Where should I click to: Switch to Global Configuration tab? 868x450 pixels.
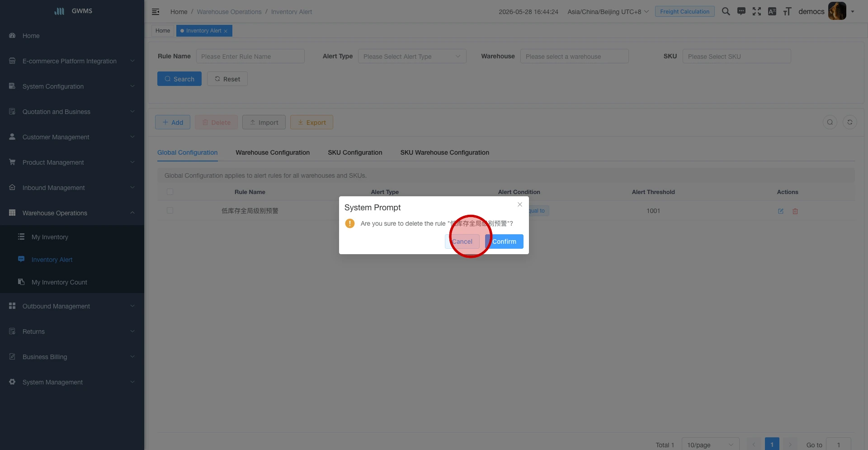188,152
